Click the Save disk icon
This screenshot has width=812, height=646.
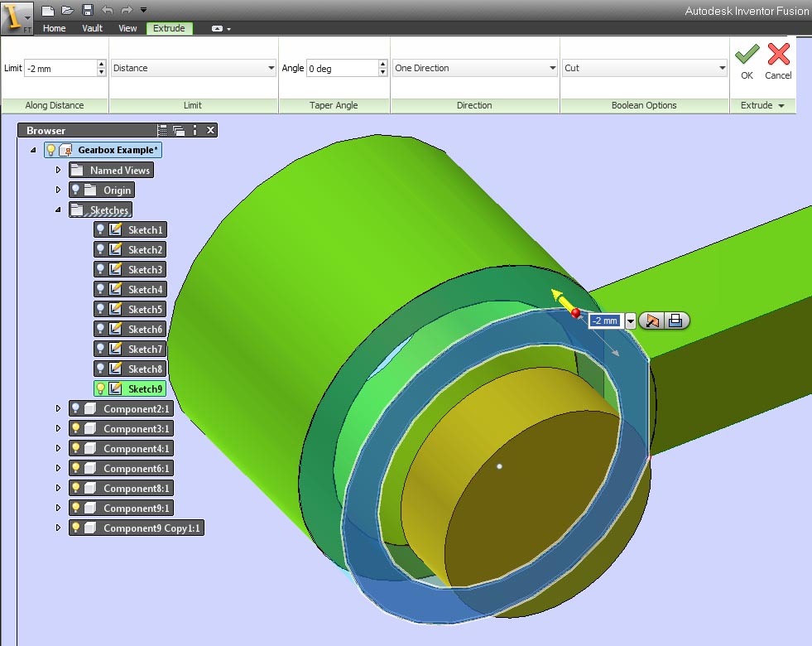click(88, 10)
